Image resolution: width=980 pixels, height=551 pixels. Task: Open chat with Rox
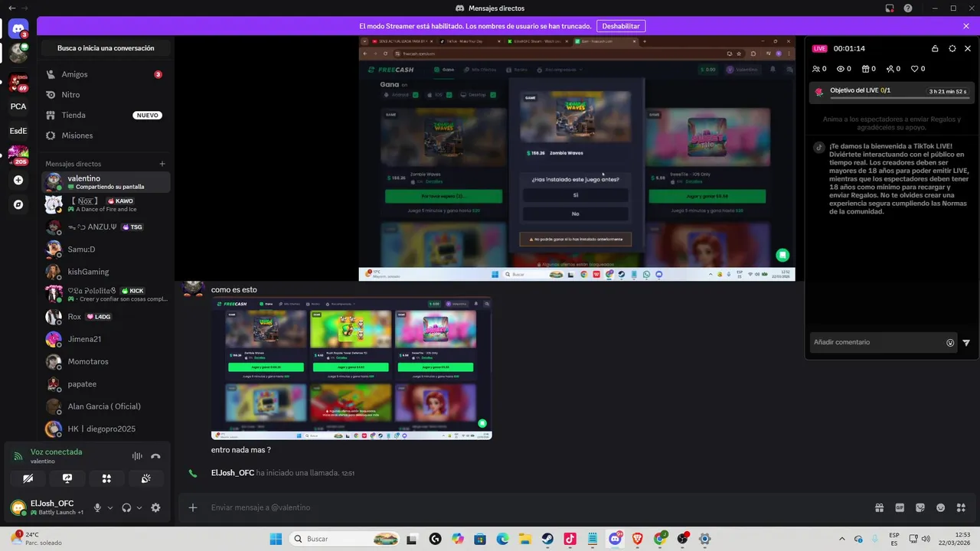click(106, 317)
